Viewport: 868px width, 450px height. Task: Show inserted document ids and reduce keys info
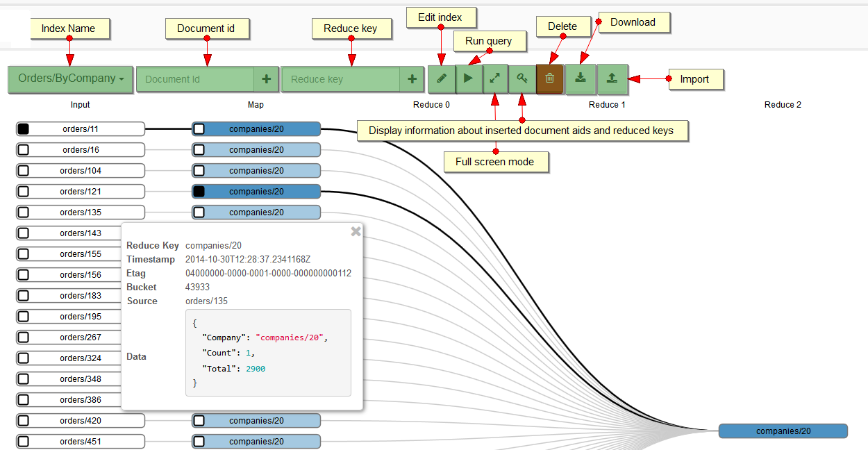click(x=522, y=79)
